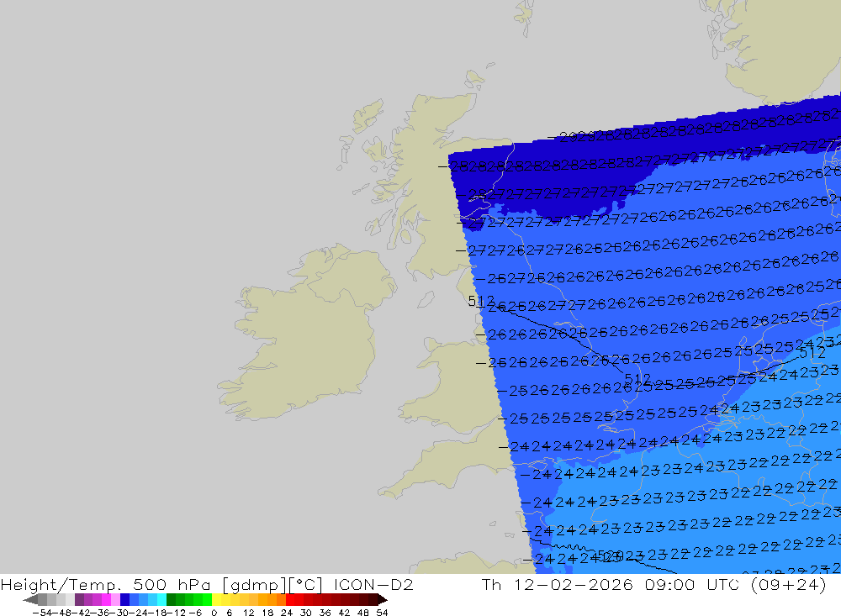Click the "[°C]" unit label
The height and width of the screenshot is (616, 841).
pyautogui.click(x=306, y=584)
